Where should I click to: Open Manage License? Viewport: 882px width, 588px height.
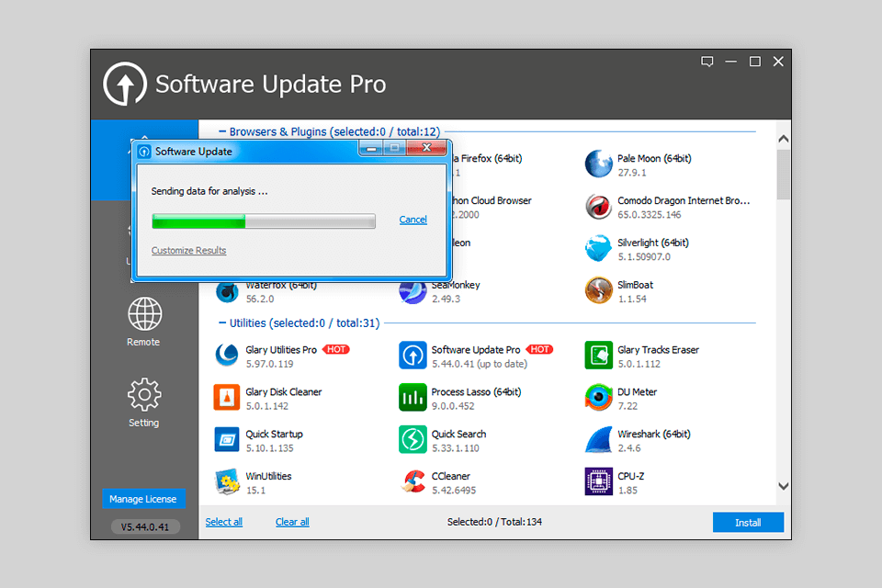pos(143,499)
